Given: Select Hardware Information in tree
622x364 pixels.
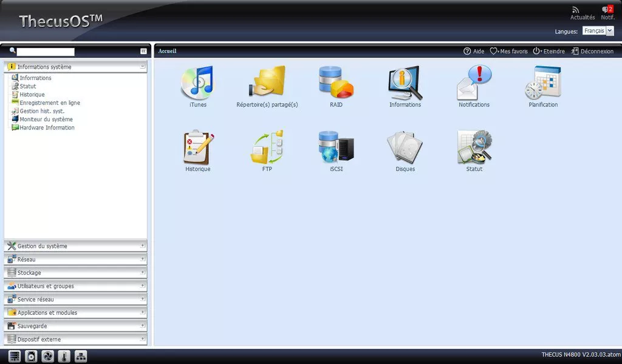Looking at the screenshot, I should point(47,128).
